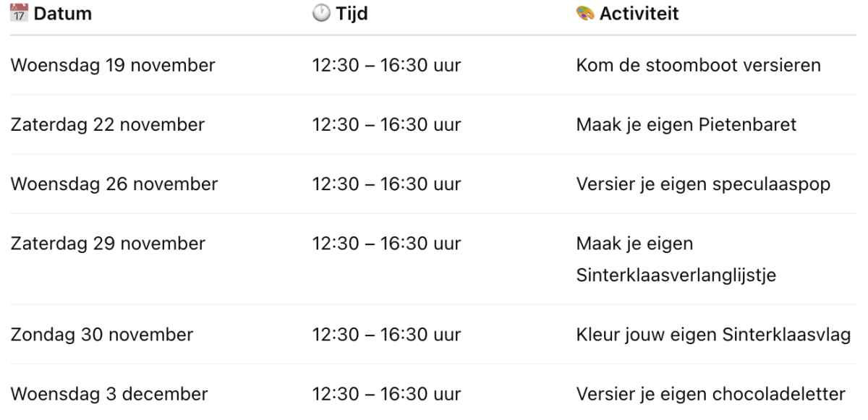Select the Zaterdag 29 november date cell

coord(107,244)
